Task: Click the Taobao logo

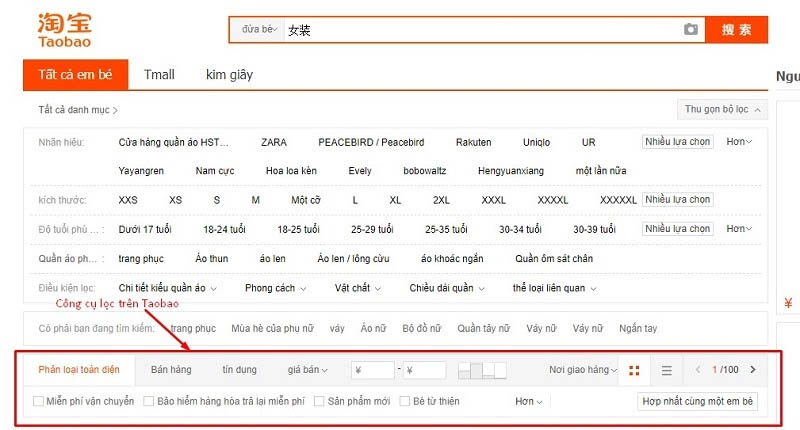Action: point(64,30)
